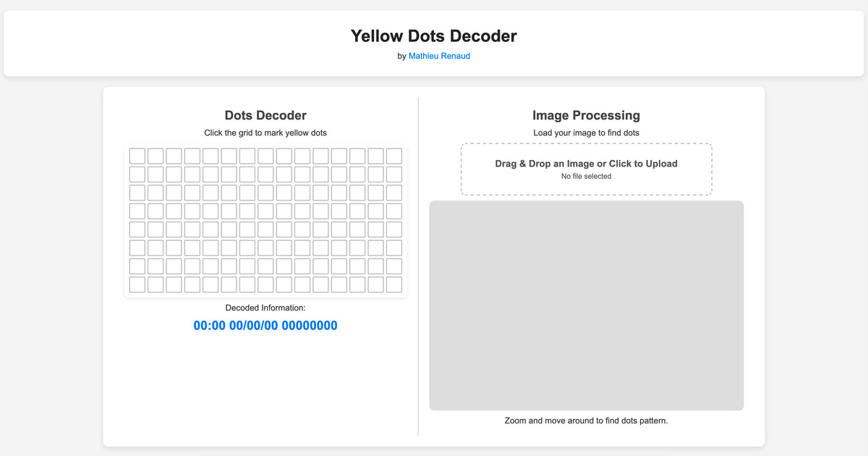Toggle the seventh cell in the seventh grid row
Image resolution: width=868 pixels, height=456 pixels.
coord(247,266)
